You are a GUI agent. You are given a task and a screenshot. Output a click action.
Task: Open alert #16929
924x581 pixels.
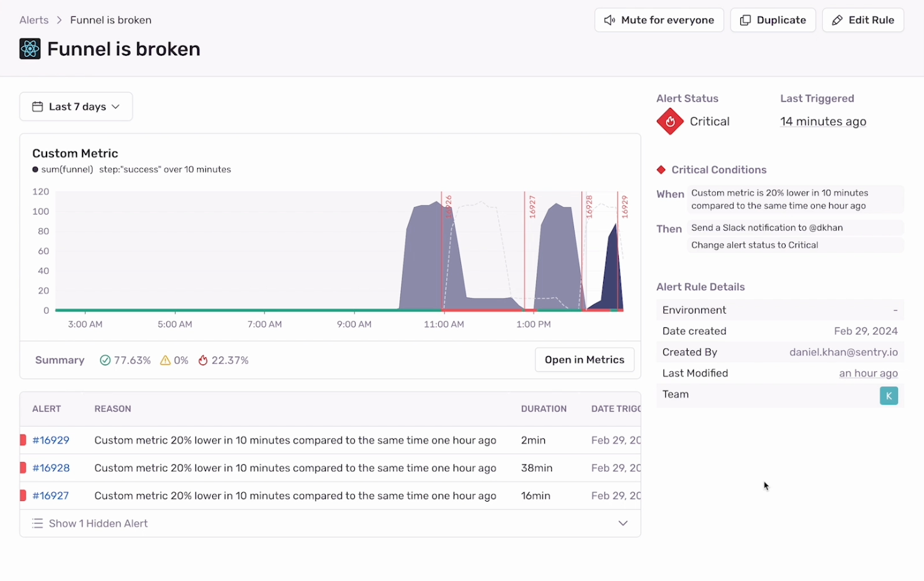[x=51, y=440]
